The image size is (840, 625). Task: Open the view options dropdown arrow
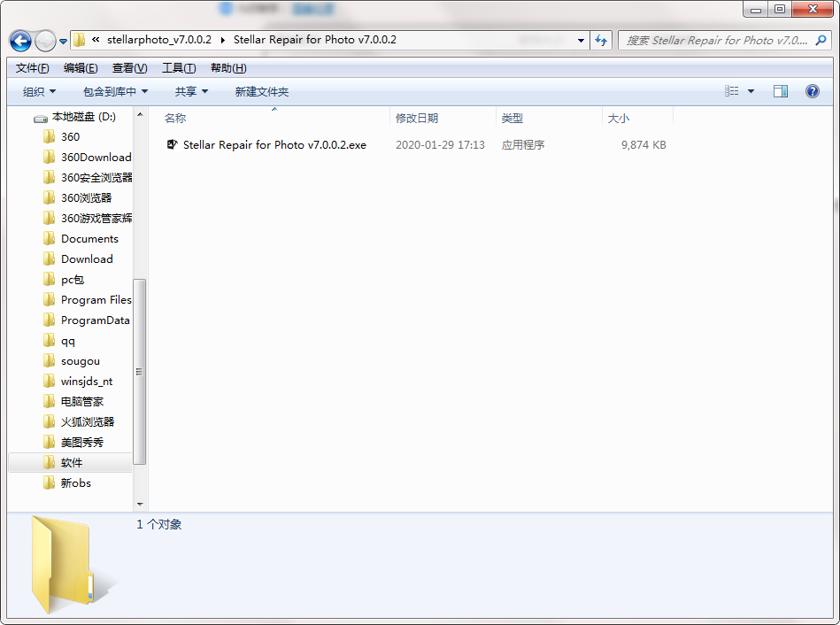pos(751,92)
